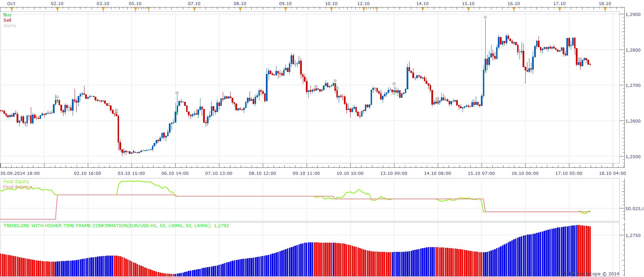Click the 15.10 07:00 time label

point(481,173)
